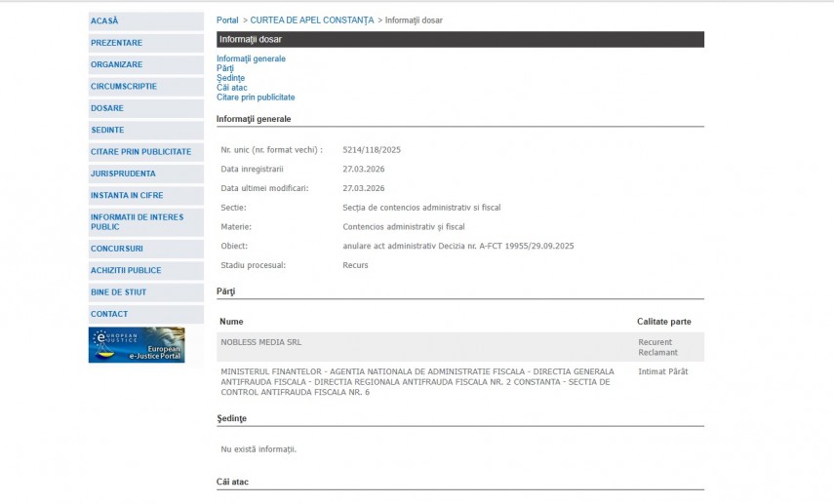Click Citare prin publicitate anchor link
The image size is (834, 504).
(x=256, y=97)
